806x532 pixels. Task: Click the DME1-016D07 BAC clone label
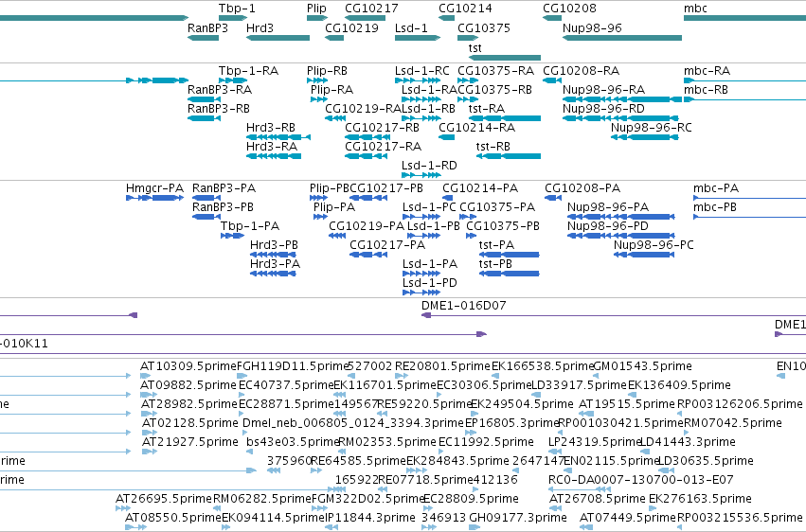click(464, 306)
